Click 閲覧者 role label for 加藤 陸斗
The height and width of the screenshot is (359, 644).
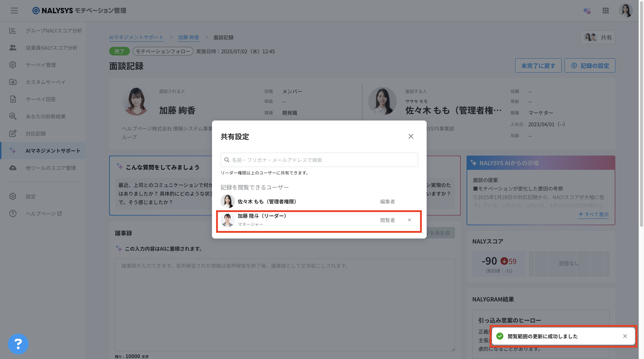tap(387, 220)
